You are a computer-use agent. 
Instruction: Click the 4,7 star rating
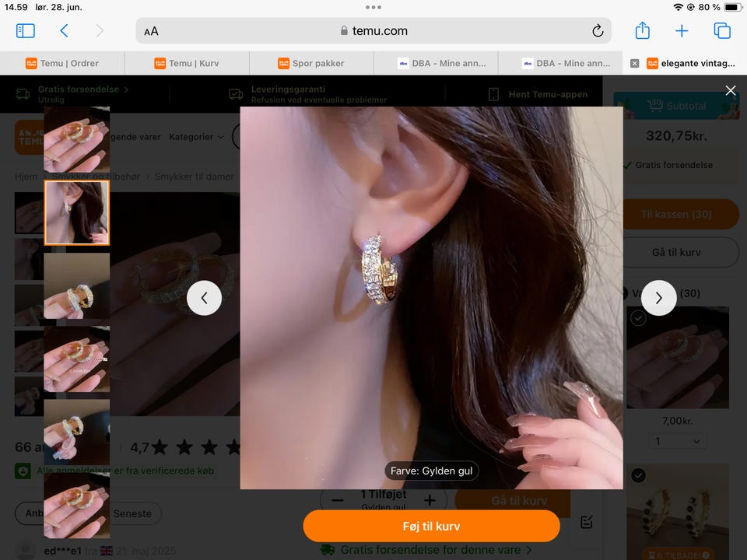point(140,448)
